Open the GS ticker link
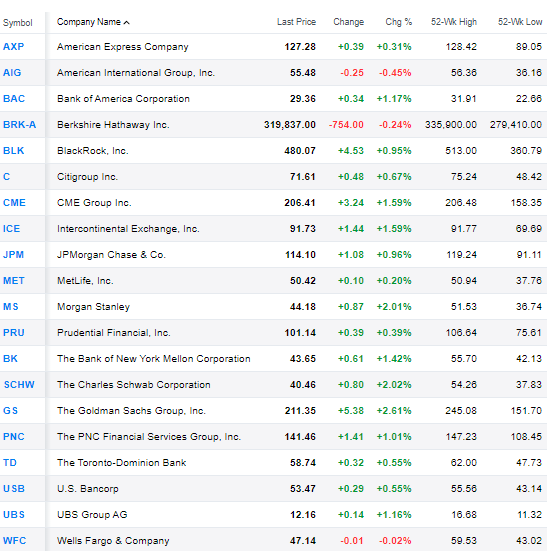This screenshot has width=547, height=551. [x=10, y=410]
